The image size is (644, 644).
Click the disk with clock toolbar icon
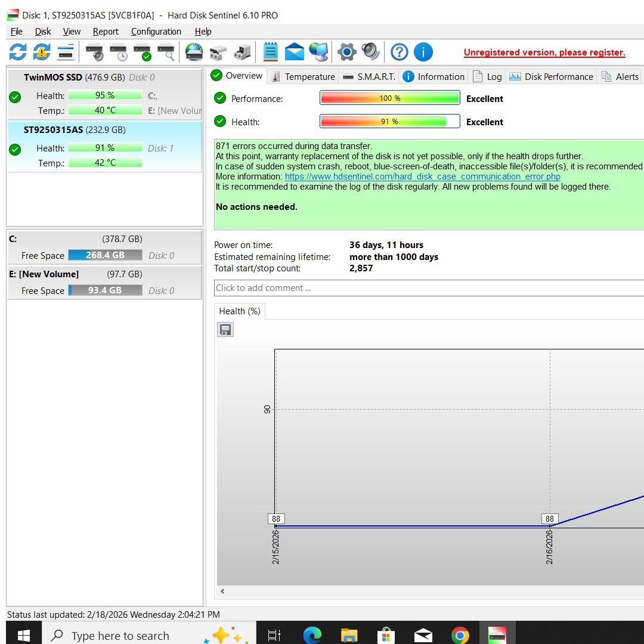118,52
